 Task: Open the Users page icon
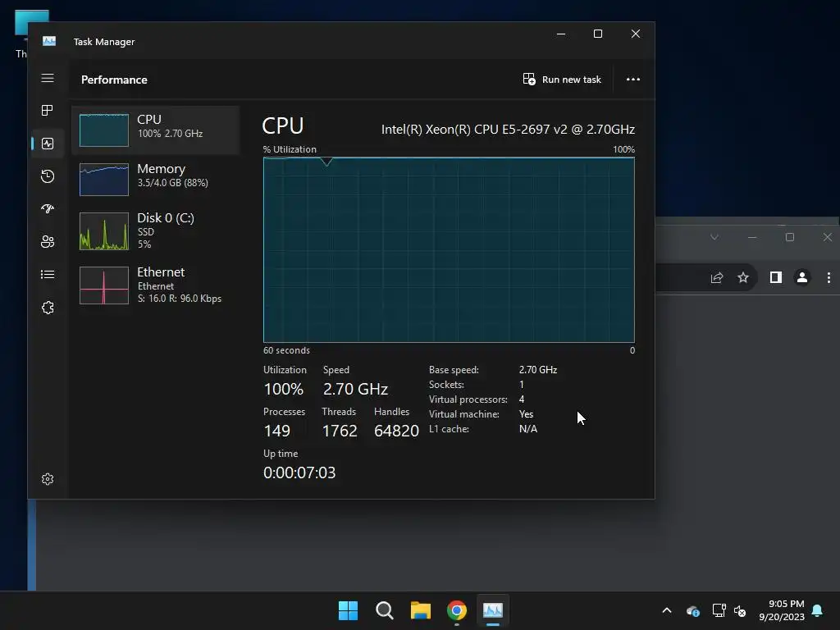pyautogui.click(x=48, y=242)
